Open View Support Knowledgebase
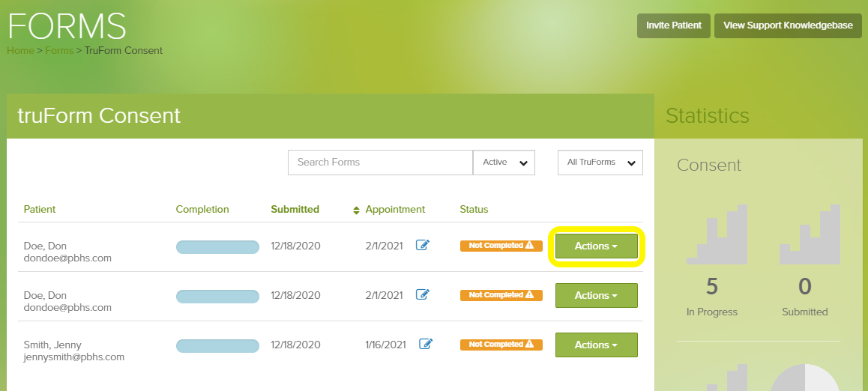This screenshot has height=391, width=868. click(788, 25)
